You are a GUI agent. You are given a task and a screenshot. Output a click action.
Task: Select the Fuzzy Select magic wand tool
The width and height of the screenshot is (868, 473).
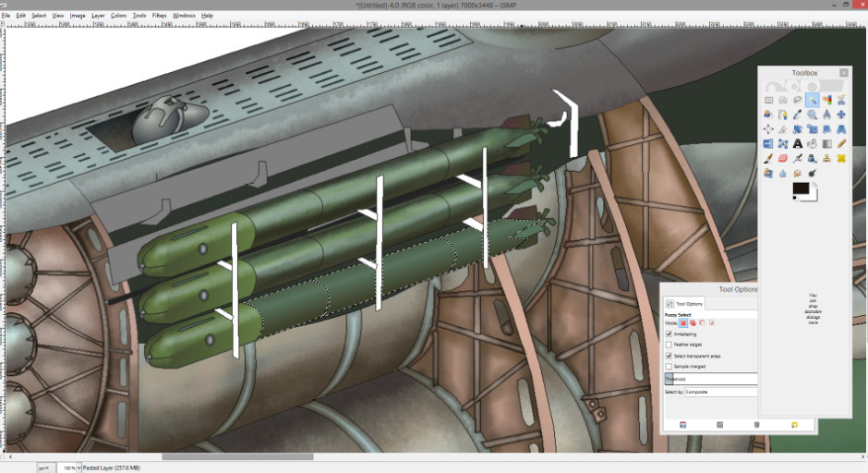coord(812,101)
